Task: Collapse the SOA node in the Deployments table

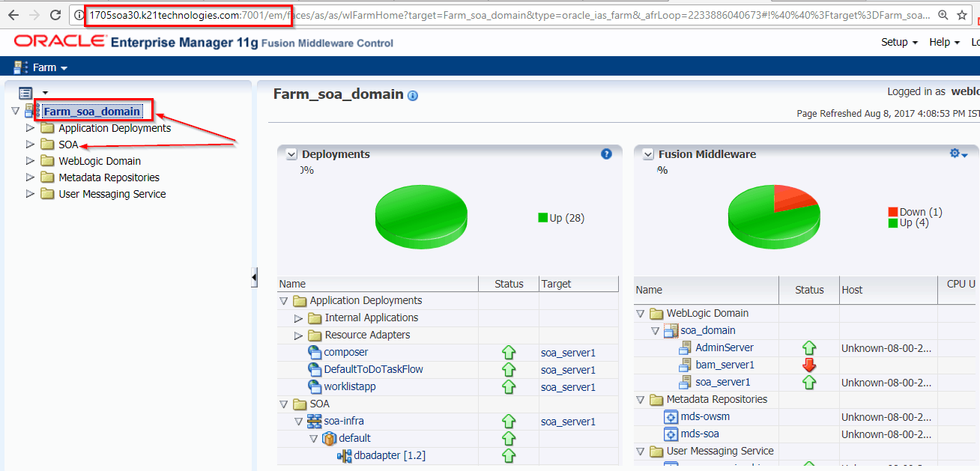Action: [284, 404]
